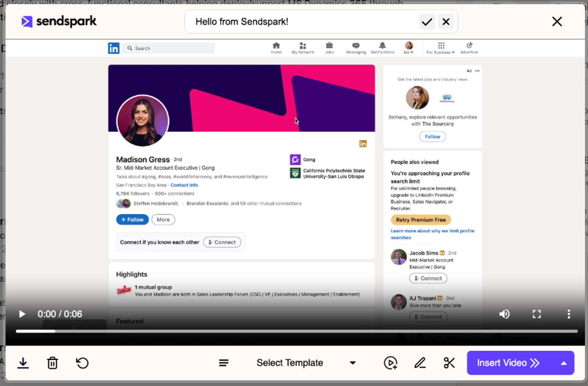The image size is (588, 386).
Task: Click the template list lines icon
Action: point(224,363)
